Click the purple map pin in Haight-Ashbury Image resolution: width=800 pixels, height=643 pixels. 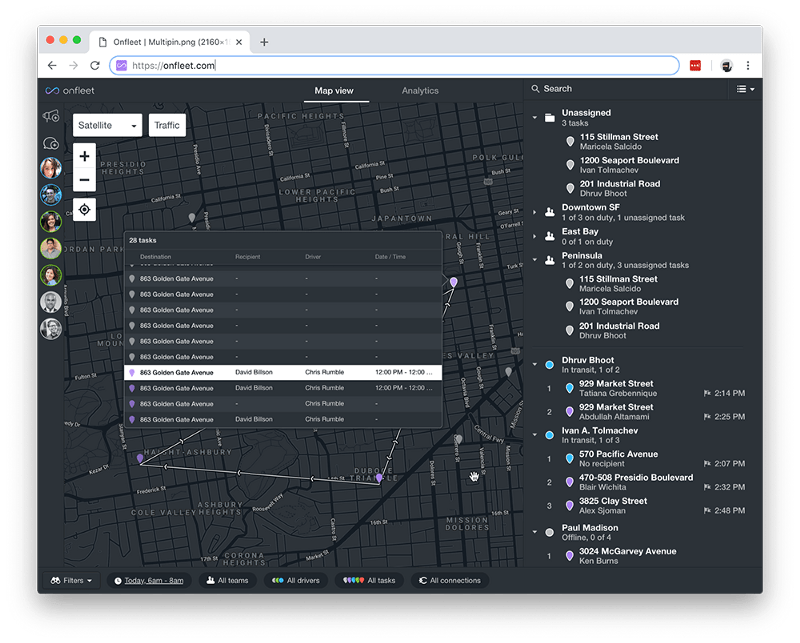coord(140,458)
